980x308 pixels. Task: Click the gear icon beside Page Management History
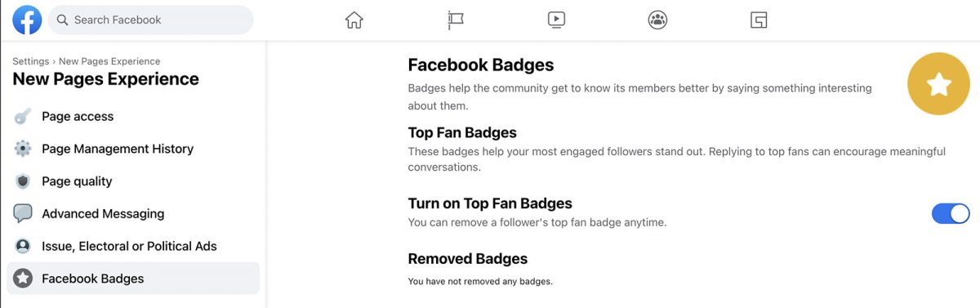tap(23, 149)
